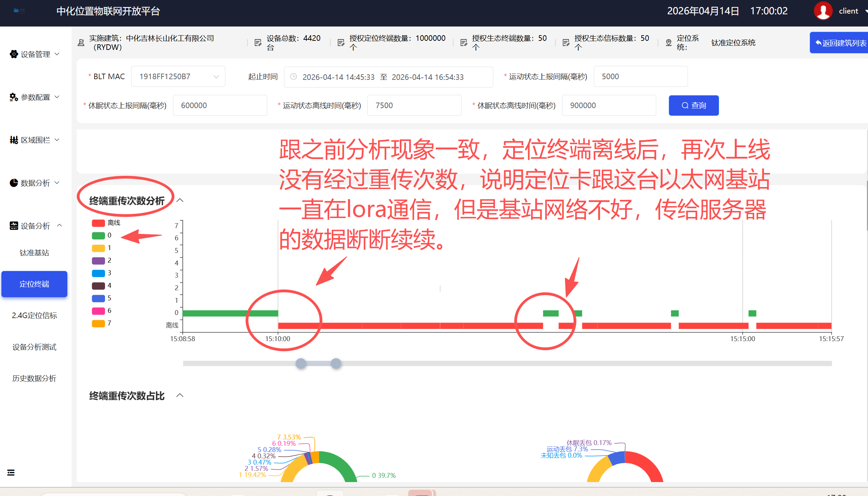
Task: Click the 定位系统 location pin icon
Action: pyautogui.click(x=668, y=43)
